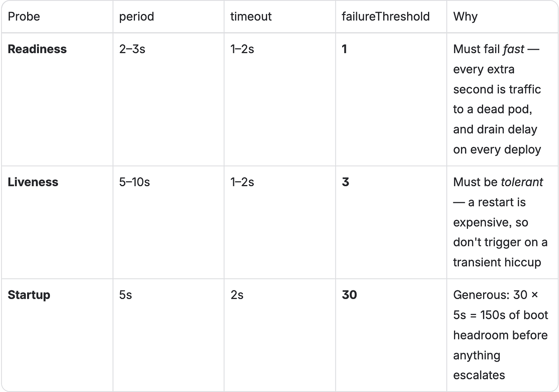The image size is (559, 392).
Task: Click Liveness failureThreshold value 3
Action: 346,182
